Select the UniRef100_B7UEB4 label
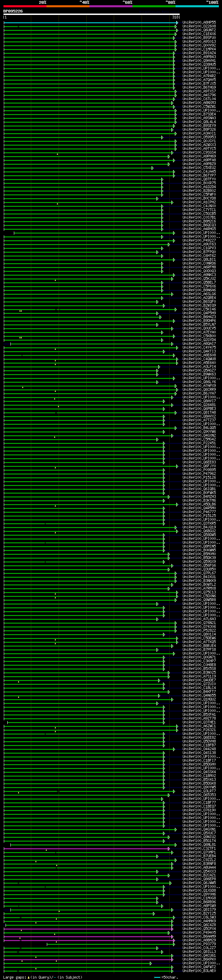The image size is (222, 980). pos(199,857)
